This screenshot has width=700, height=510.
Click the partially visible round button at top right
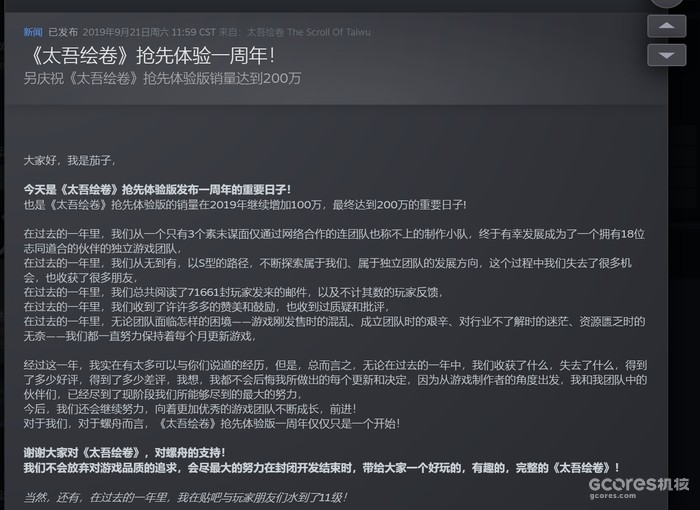click(x=667, y=3)
